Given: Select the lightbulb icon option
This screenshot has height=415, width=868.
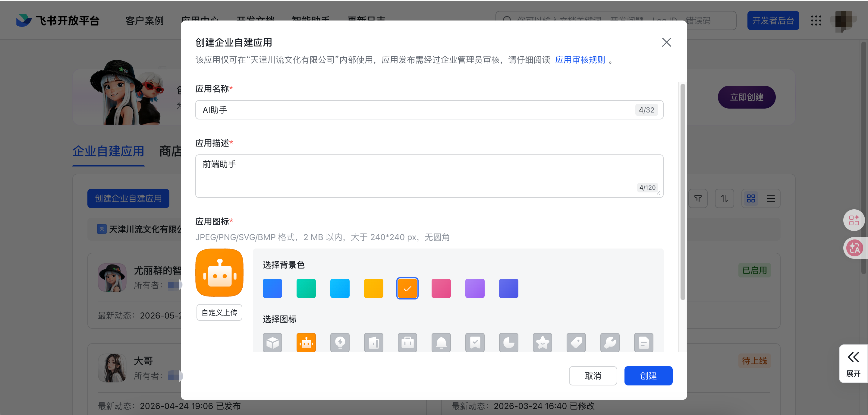Looking at the screenshot, I should tap(340, 343).
